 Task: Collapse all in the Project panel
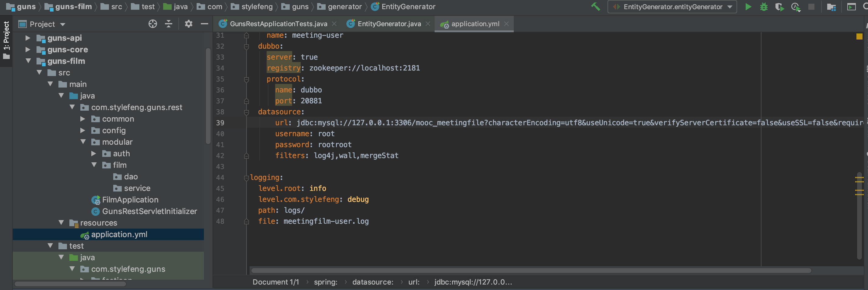(x=169, y=24)
